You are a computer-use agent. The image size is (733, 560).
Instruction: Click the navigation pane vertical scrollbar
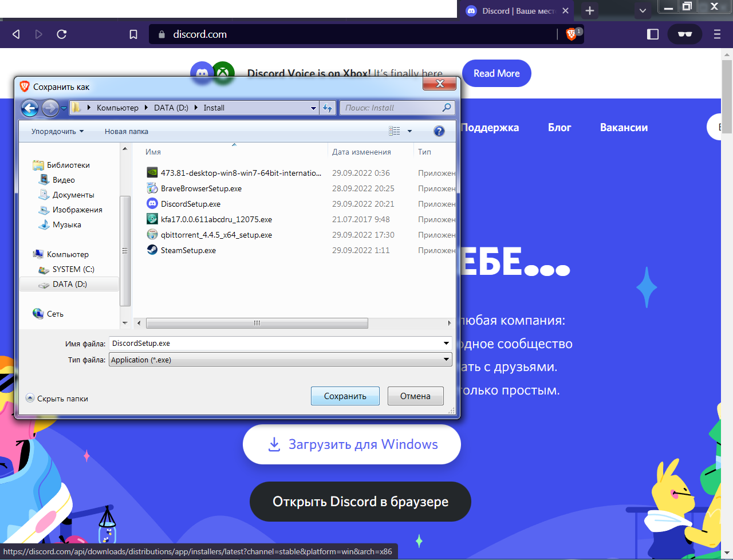click(x=125, y=251)
